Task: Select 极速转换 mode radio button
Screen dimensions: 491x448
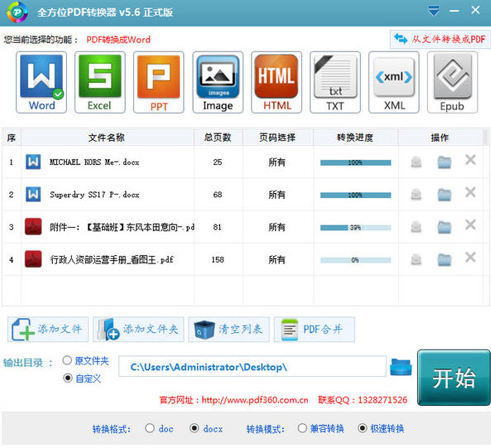Action: point(363,428)
